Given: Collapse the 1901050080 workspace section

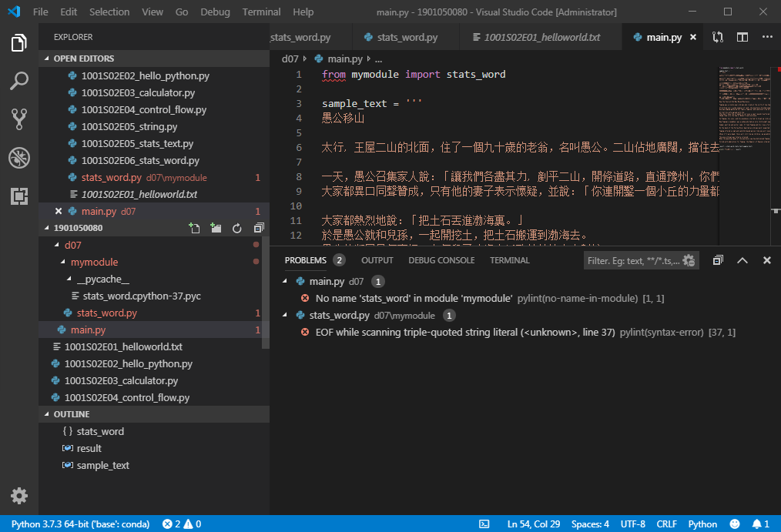Looking at the screenshot, I should point(47,227).
